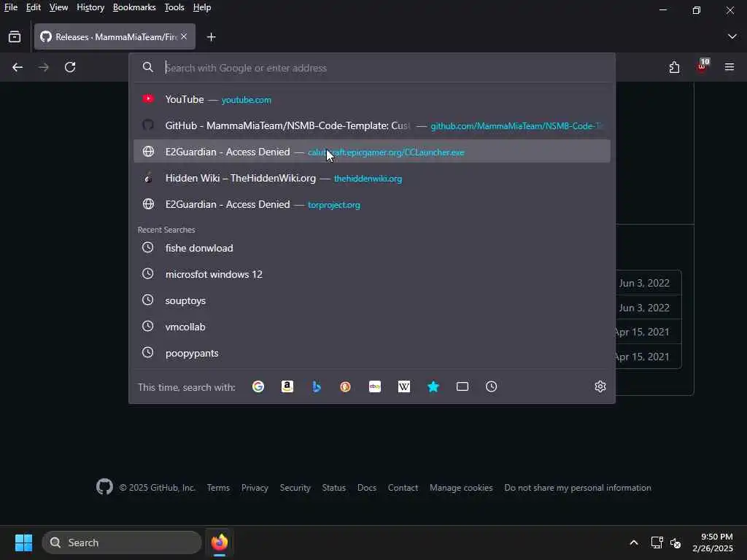Screen dimensions: 747x560
Task: Open the Bookmarks menu
Action: [x=134, y=7]
